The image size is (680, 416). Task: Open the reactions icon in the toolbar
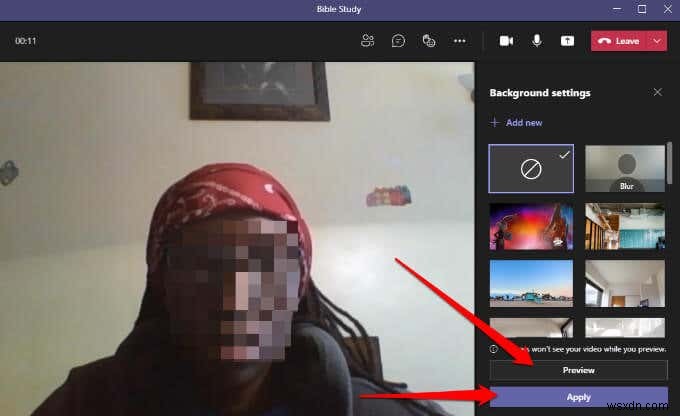[x=429, y=41]
